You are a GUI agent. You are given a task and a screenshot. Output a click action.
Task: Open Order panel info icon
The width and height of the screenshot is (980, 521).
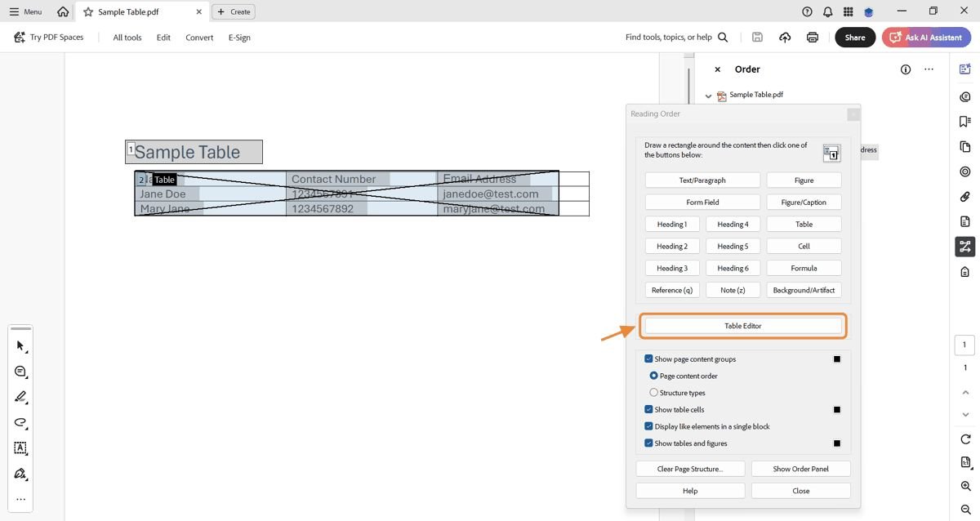[x=906, y=69]
